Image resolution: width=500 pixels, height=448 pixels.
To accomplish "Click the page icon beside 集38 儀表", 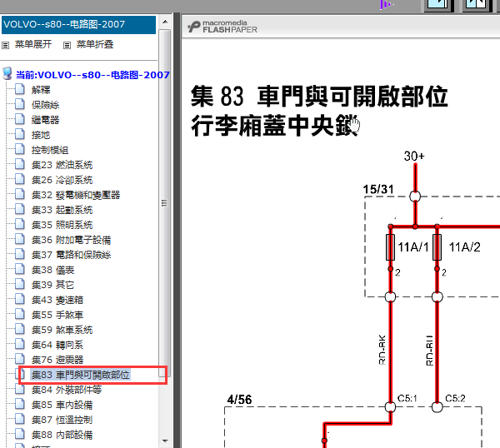I will click(x=20, y=269).
